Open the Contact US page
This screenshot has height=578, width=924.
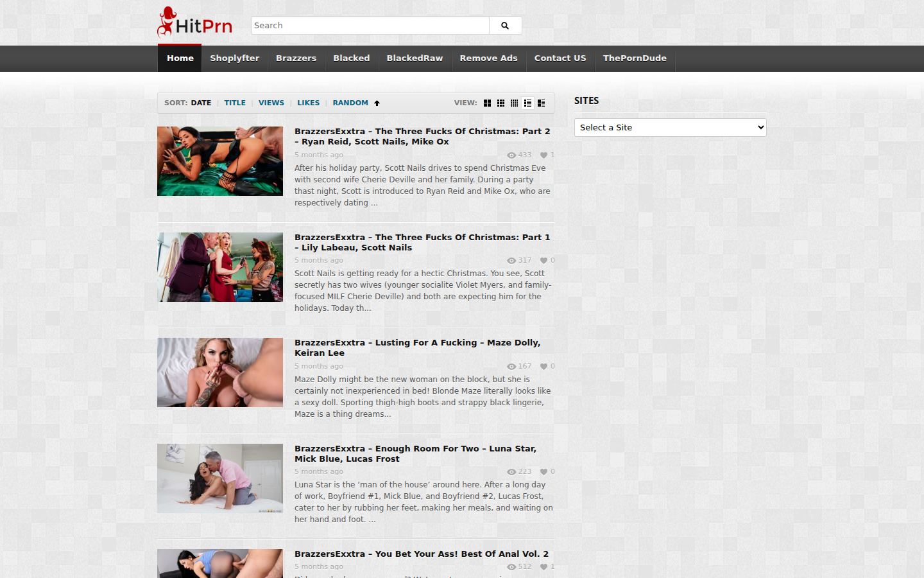[560, 58]
